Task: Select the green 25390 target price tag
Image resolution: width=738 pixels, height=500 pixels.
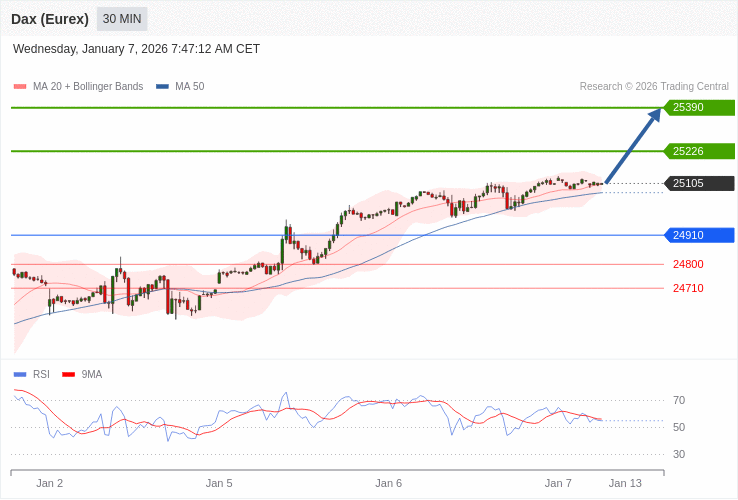Action: click(x=699, y=108)
